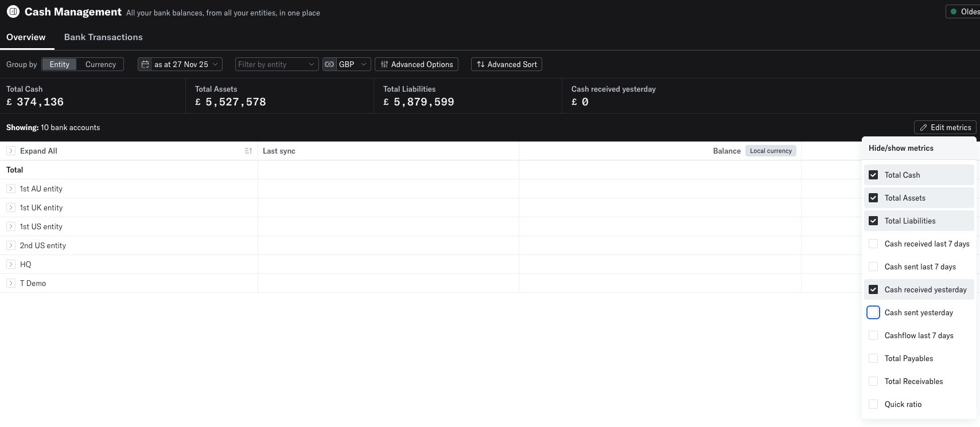
Task: Check the Quick ratio metric checkbox
Action: click(873, 404)
